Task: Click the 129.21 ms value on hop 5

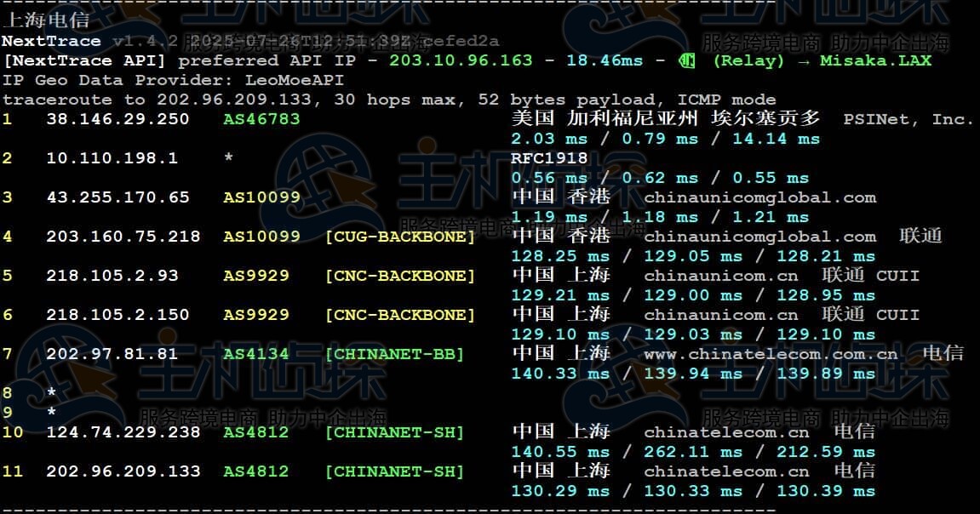Action: 560,295
